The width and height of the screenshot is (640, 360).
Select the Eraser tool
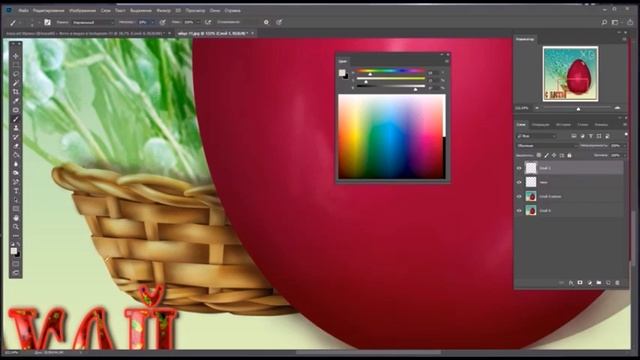point(16,146)
